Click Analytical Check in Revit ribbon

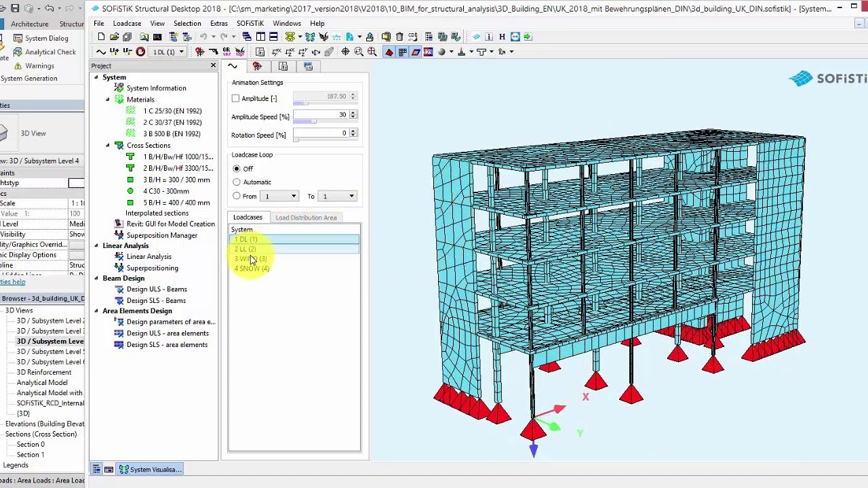[44, 52]
